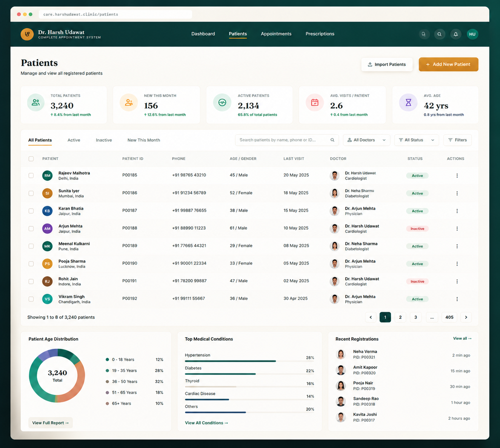Select checkbox for Karan Bhatia

pos(31,211)
